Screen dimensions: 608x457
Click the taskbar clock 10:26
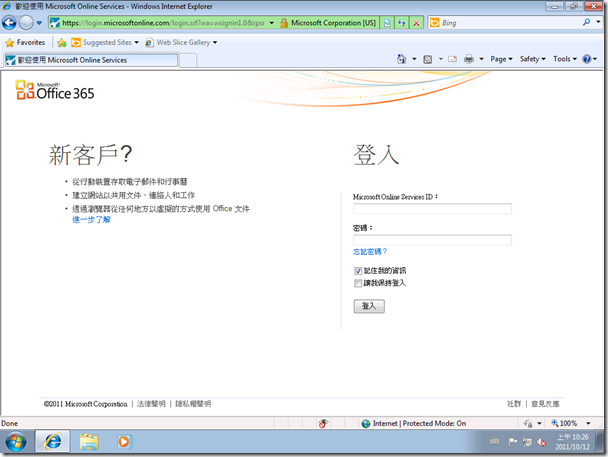[x=573, y=442]
